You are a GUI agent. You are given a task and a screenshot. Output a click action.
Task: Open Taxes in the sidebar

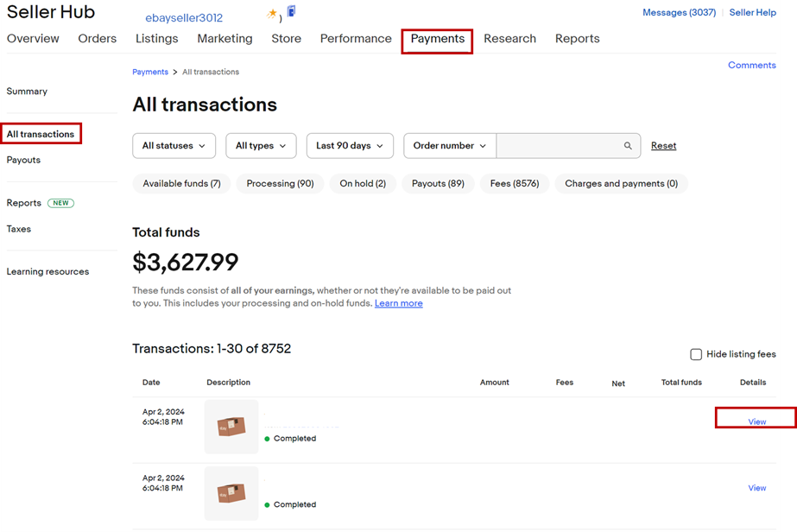19,229
